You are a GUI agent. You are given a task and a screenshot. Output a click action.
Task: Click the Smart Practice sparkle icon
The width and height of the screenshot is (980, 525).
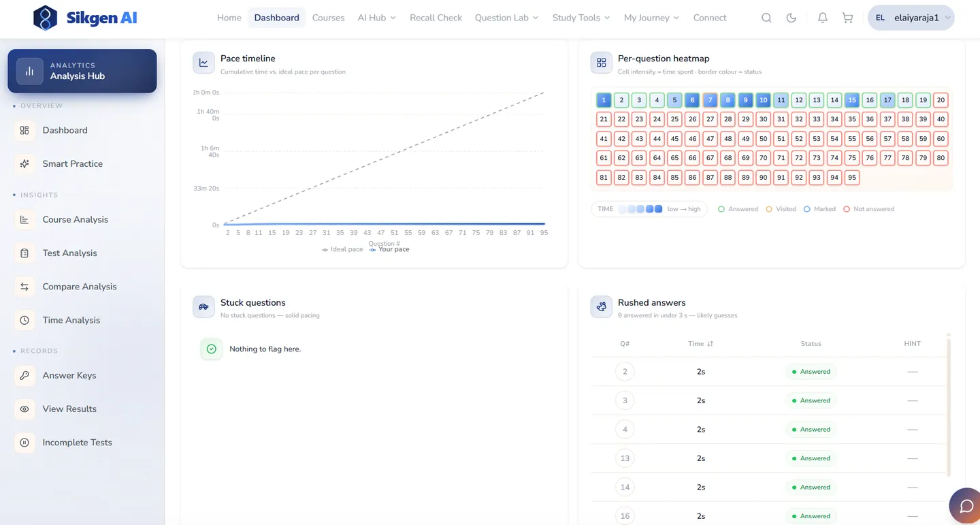coord(24,163)
